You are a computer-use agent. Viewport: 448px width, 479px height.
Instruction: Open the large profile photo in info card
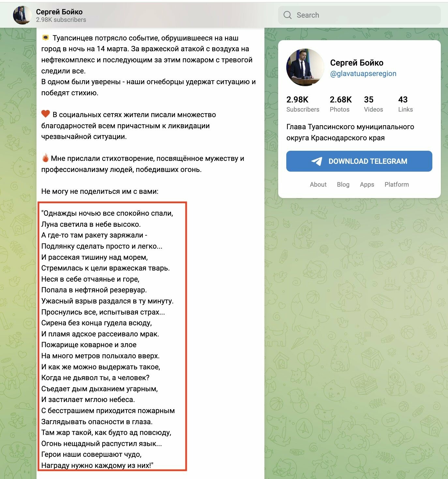(305, 68)
